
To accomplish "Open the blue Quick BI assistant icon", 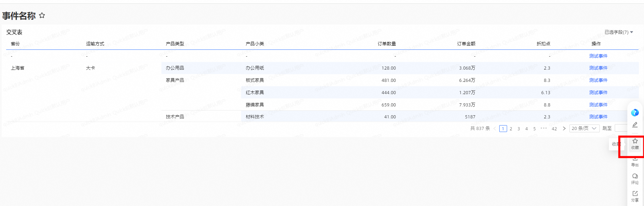I will click(x=635, y=113).
